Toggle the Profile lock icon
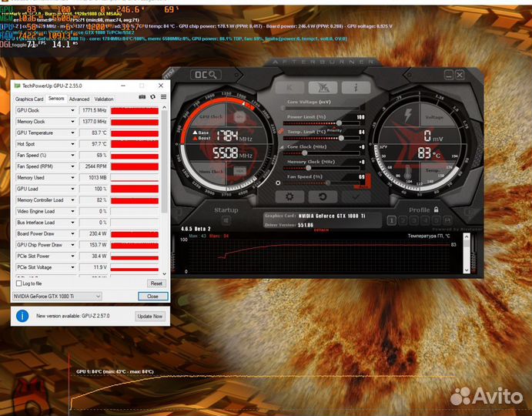Image resolution: width=532 pixels, height=416 pixels. 437,210
